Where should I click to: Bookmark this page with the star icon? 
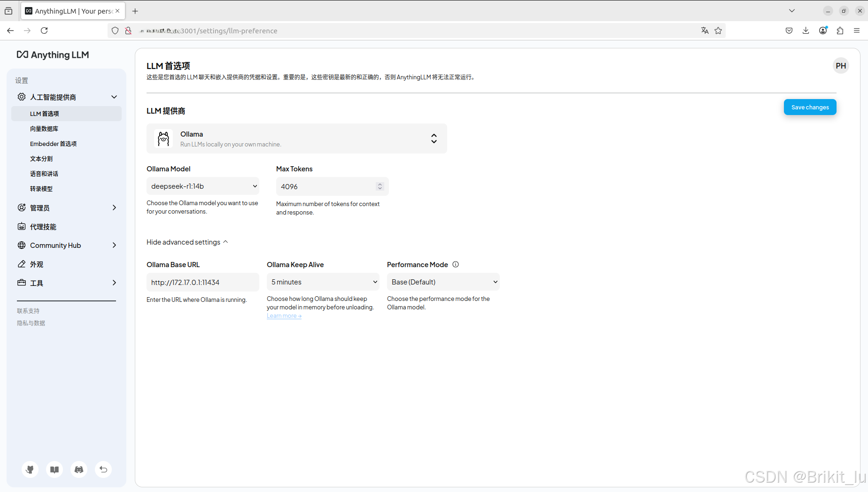(718, 31)
